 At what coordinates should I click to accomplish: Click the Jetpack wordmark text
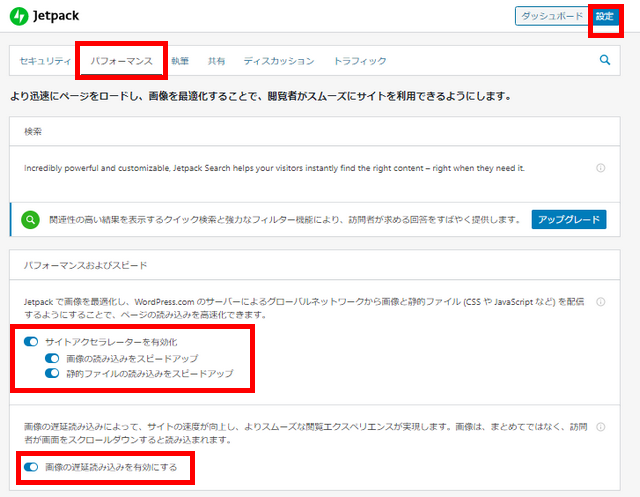click(56, 16)
